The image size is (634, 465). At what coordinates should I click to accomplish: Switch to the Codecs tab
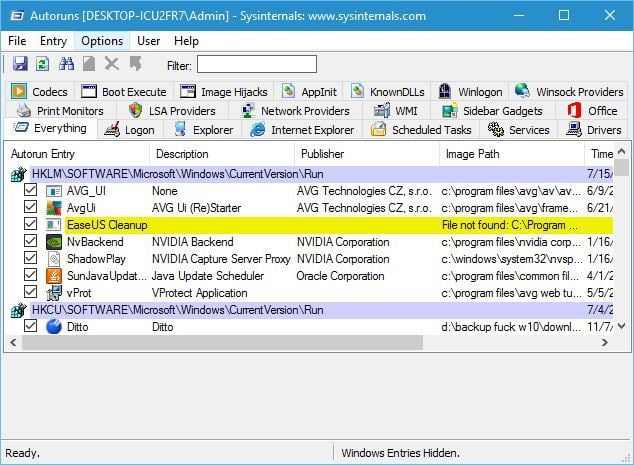pyautogui.click(x=40, y=92)
